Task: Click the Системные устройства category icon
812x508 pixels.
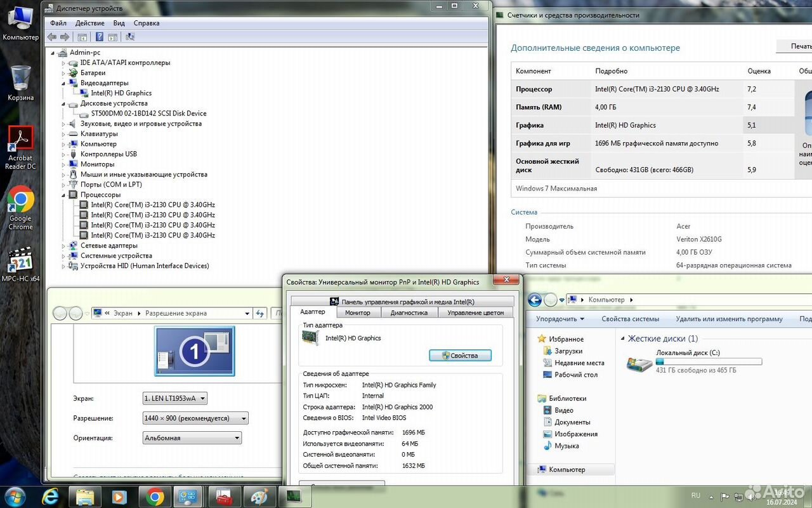Action: (74, 256)
